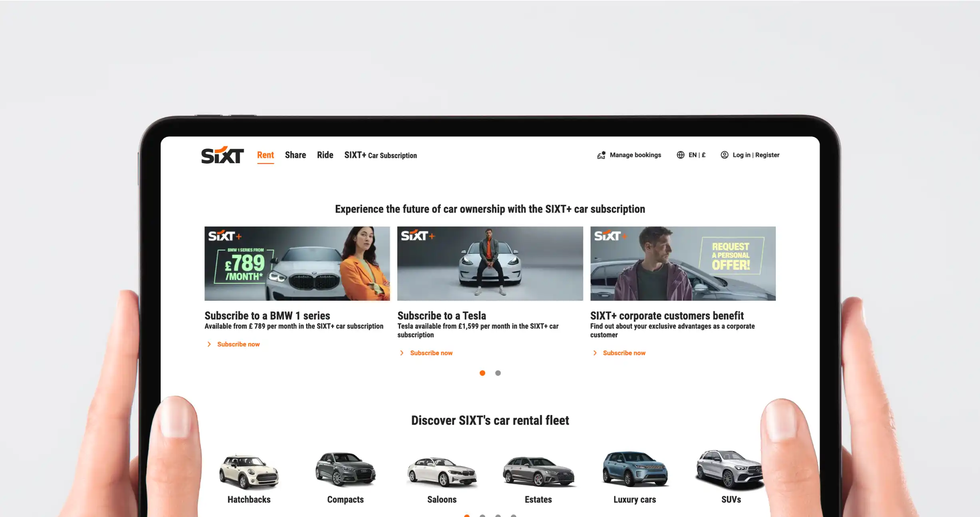Click chevron beside BMW Subscribe now
980x517 pixels.
tap(209, 344)
